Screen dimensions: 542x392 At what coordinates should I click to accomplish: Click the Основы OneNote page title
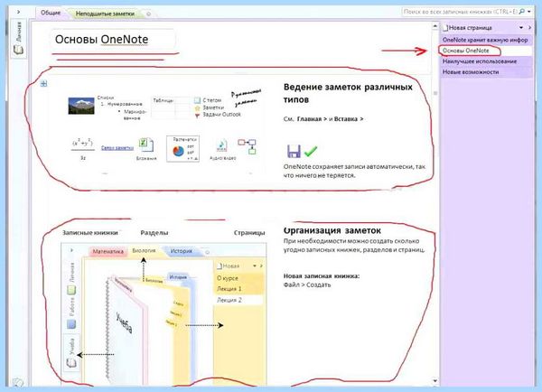click(101, 40)
